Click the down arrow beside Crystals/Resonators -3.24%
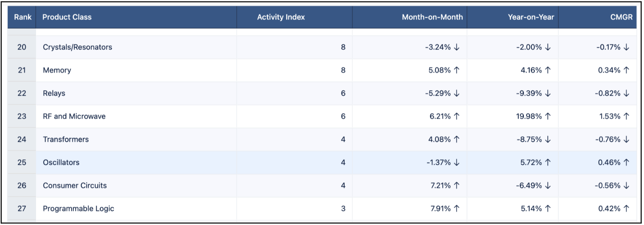Screen dimensions: 644x225 pyautogui.click(x=457, y=47)
